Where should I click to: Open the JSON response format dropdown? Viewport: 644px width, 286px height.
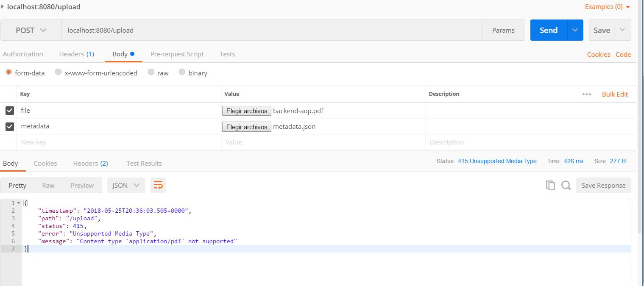[x=126, y=185]
